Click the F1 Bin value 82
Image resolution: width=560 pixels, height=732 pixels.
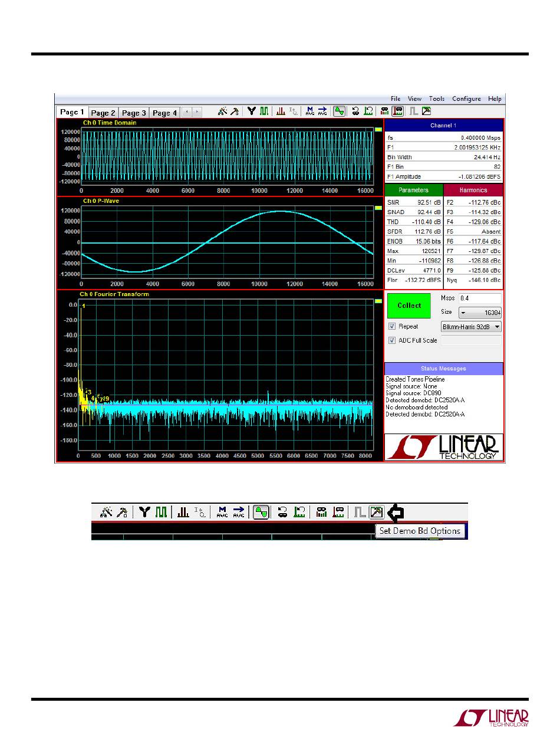(497, 167)
